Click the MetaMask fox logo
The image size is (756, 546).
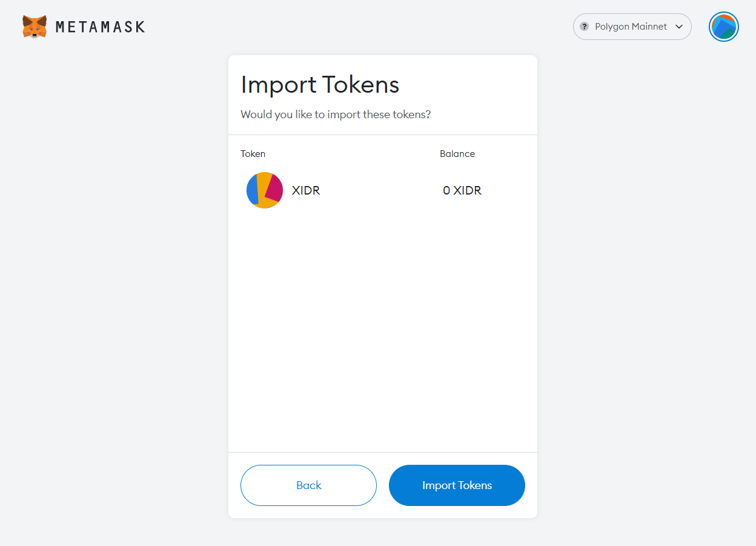(x=35, y=27)
